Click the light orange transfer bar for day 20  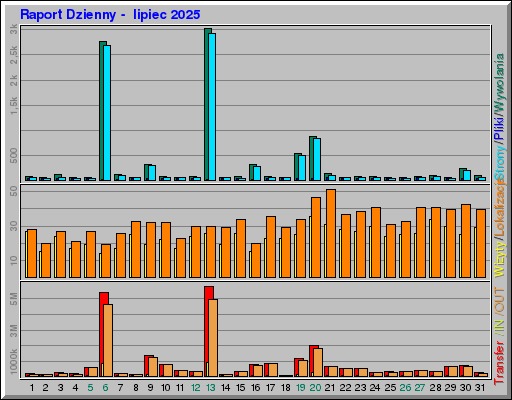(318, 363)
